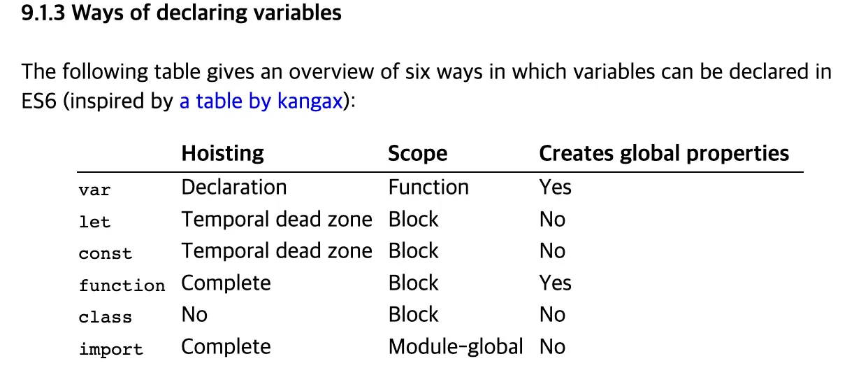Select the "Module-global" scope cell
Viewport: 868px width, 389px height.
coord(455,346)
